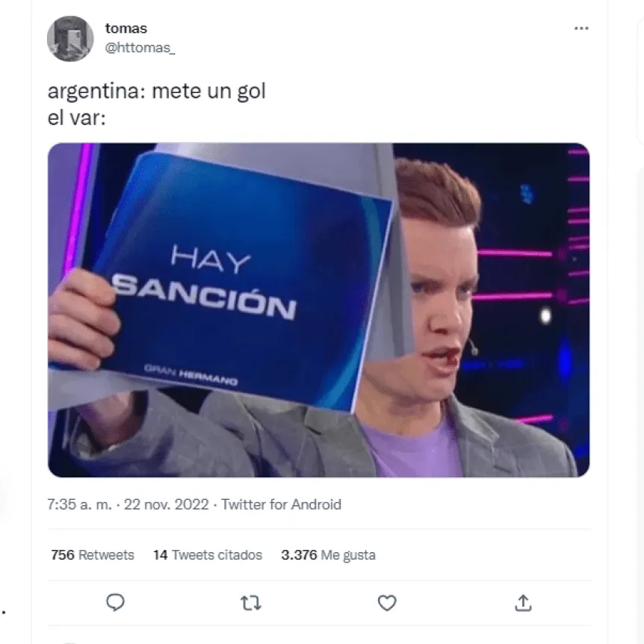Share tweet via upload arrow icon
The image size is (644, 644).
pos(523,603)
